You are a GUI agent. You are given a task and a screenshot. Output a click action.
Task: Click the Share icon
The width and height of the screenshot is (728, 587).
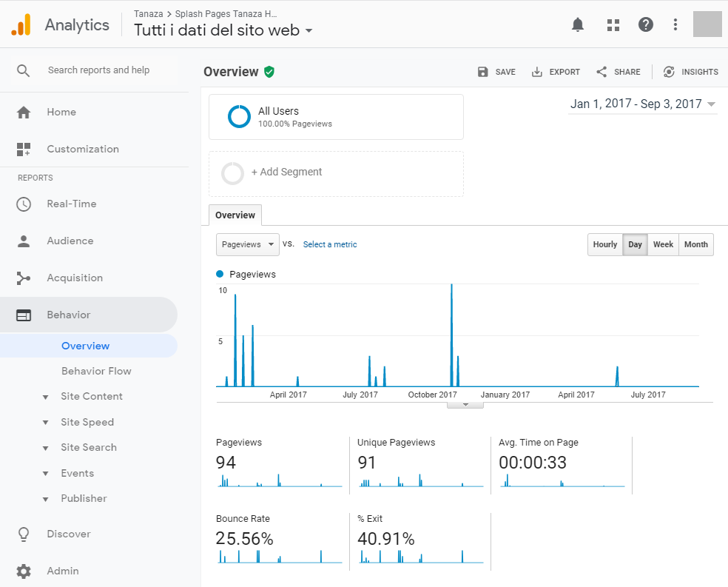pyautogui.click(x=601, y=72)
